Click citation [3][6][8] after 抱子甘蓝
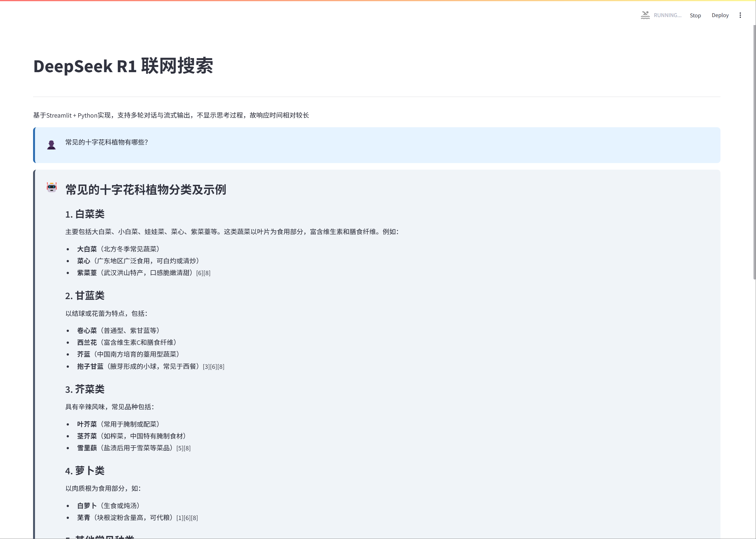Image resolution: width=756 pixels, height=539 pixels. 214,367
